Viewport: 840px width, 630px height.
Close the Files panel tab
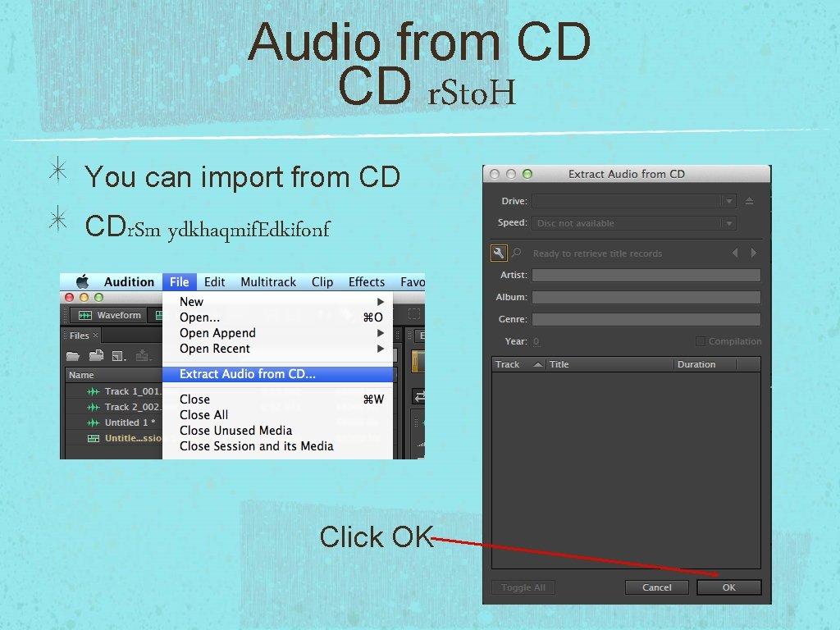[x=95, y=336]
